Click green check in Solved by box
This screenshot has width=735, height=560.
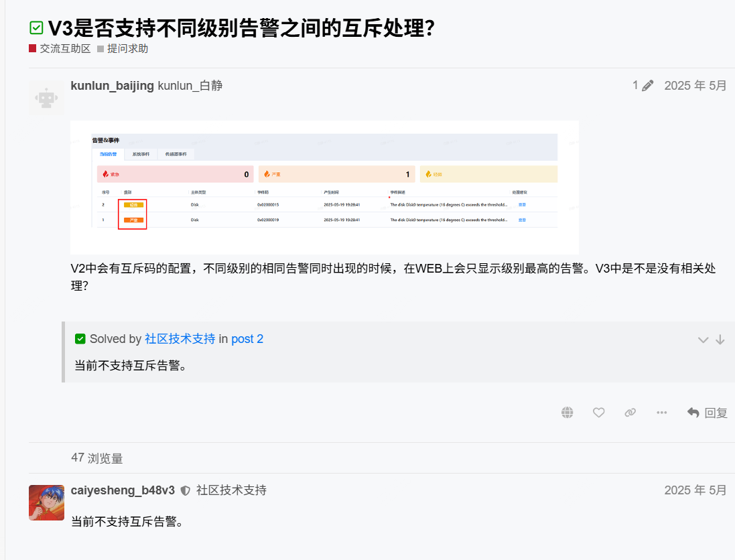(80, 339)
